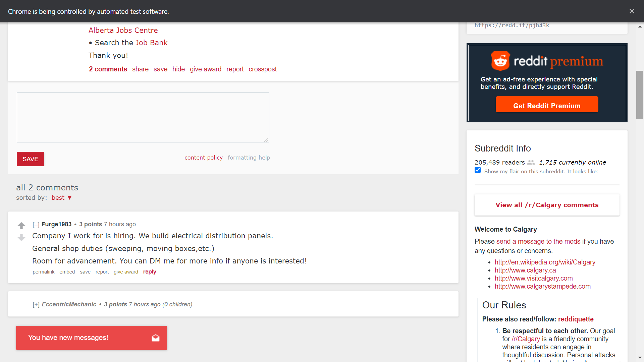Click the envelope icon on new messages banner
Screen dimensions: 644x362
[x=155, y=338]
